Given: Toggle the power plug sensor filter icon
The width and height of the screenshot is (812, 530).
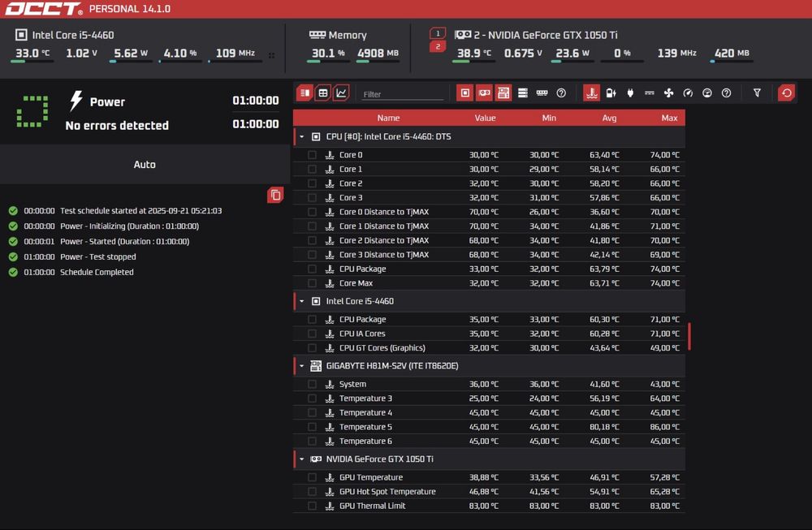Looking at the screenshot, I should (630, 93).
